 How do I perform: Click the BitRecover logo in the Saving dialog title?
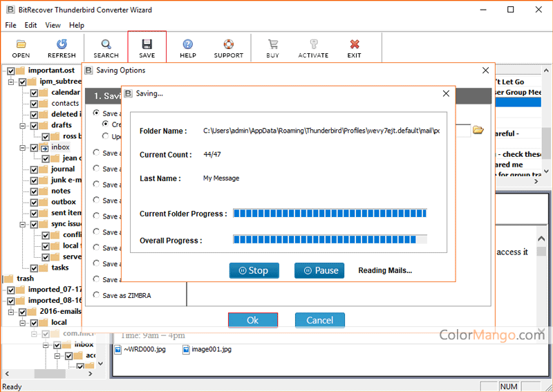[x=129, y=93]
